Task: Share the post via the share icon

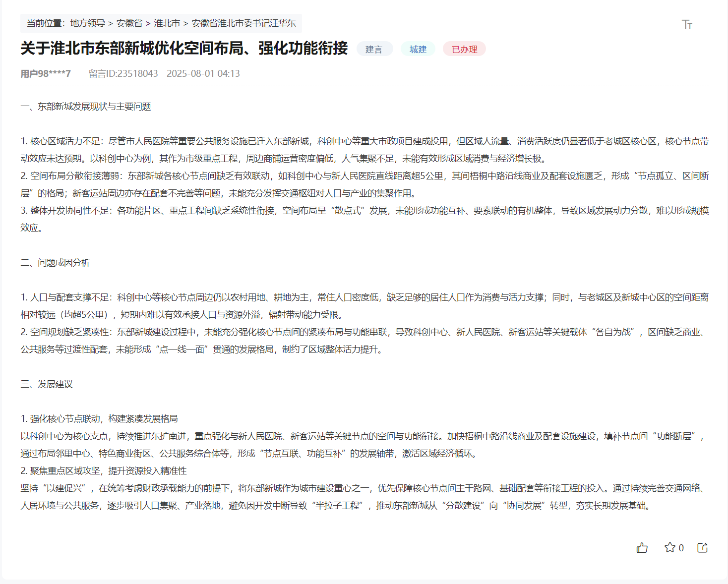Action: (703, 548)
